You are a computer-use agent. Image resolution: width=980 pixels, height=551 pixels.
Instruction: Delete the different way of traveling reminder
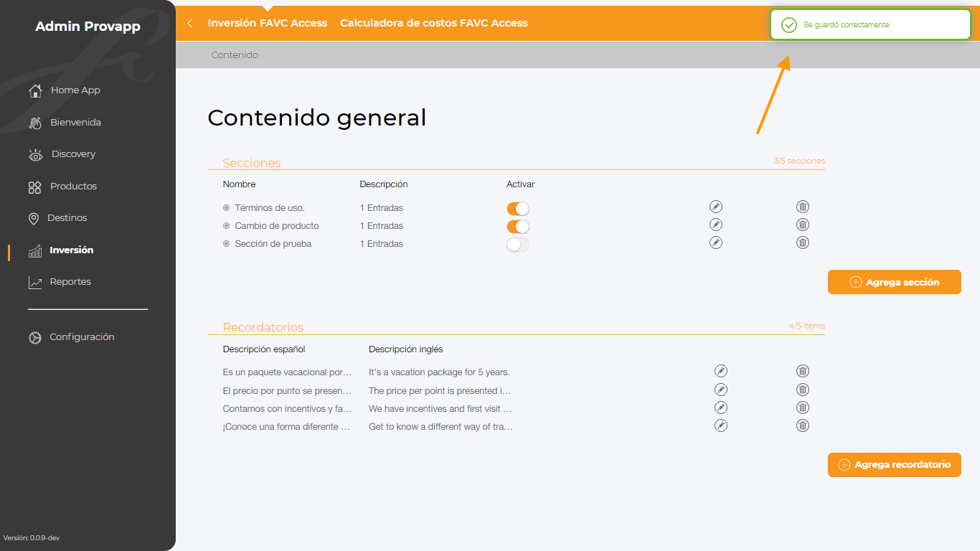click(803, 425)
